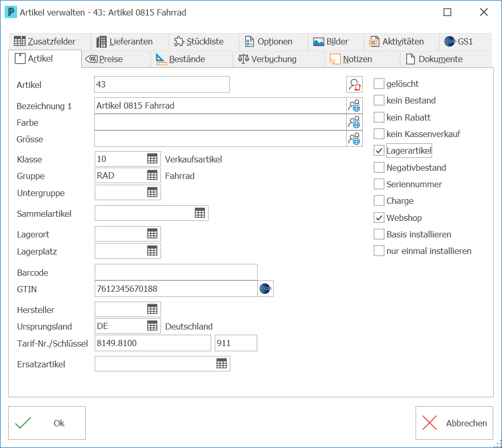This screenshot has height=448, width=502.
Task: Tick the Charge checkbox
Action: (379, 201)
